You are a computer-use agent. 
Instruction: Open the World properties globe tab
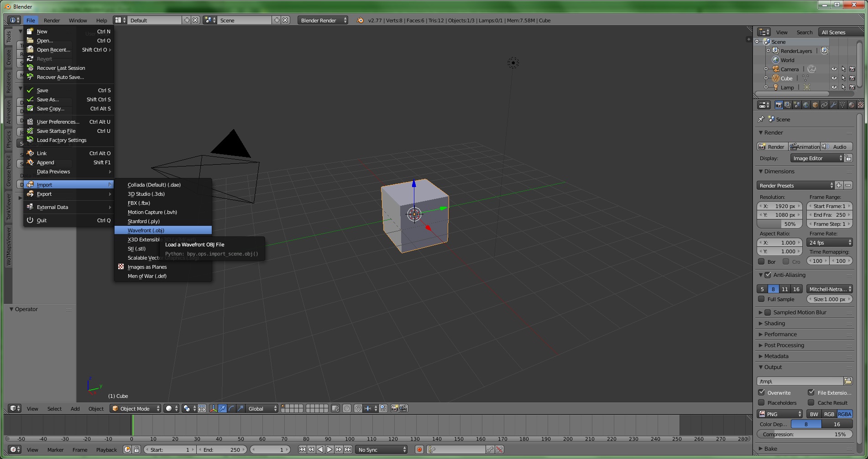pos(806,105)
